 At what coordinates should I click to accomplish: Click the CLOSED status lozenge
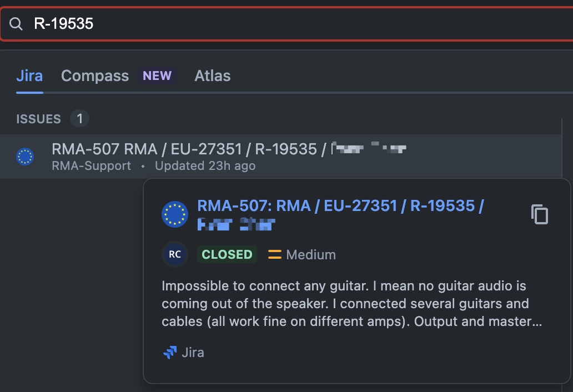tap(227, 254)
